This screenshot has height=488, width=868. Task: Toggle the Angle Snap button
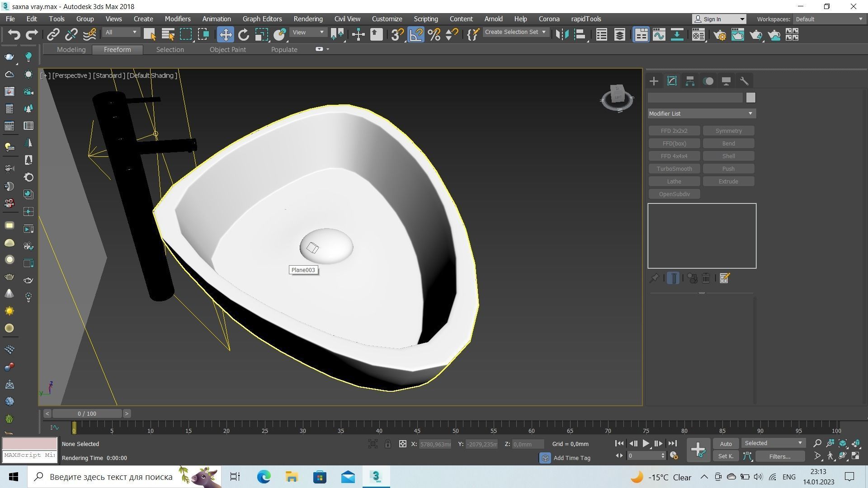pos(416,35)
